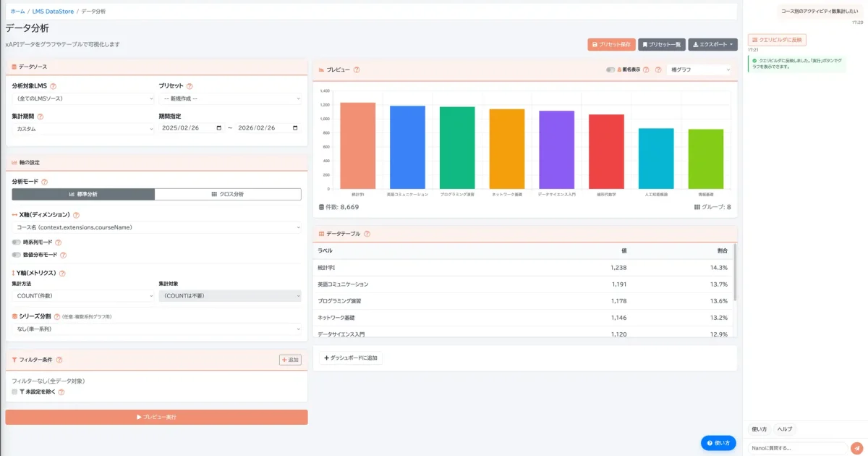
Task: Open X軸 コース名 dimension dropdown
Action: click(156, 227)
